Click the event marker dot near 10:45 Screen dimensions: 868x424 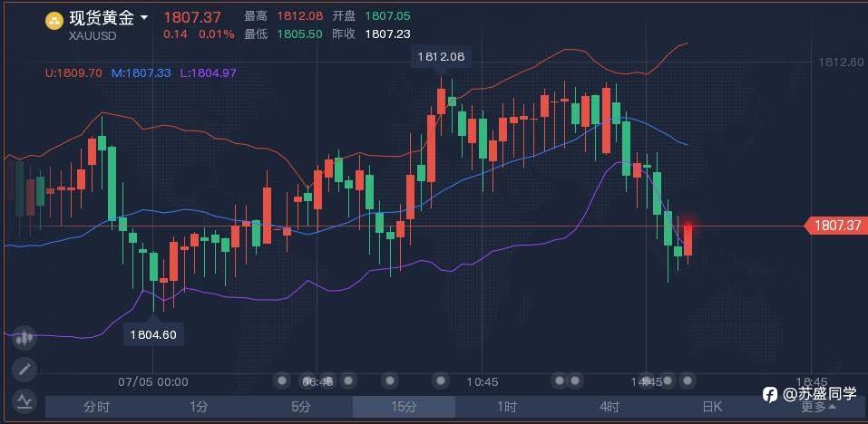click(x=441, y=380)
